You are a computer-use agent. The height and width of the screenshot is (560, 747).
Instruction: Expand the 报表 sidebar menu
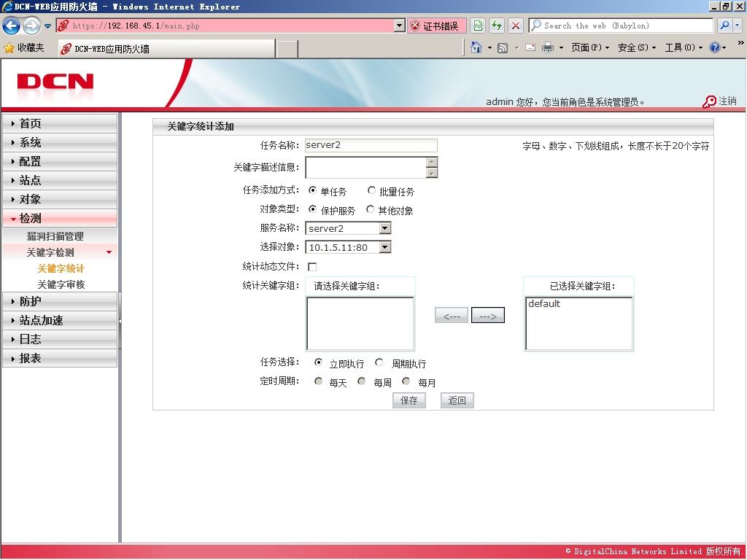click(60, 359)
